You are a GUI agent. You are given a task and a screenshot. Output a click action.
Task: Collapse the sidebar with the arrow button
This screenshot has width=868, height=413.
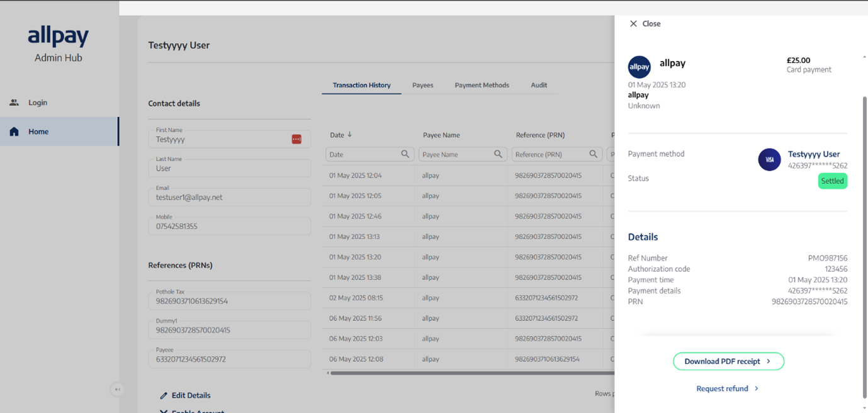click(x=117, y=390)
